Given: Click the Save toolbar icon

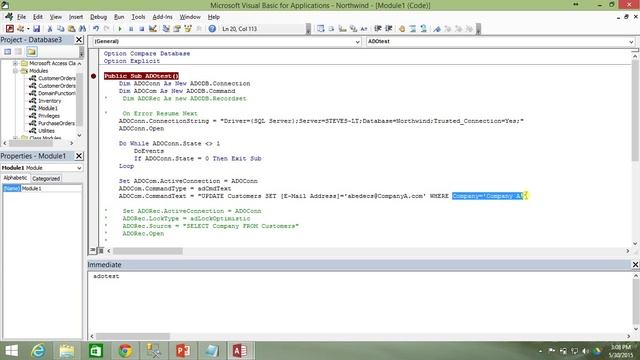Looking at the screenshot, I should pyautogui.click(x=36, y=29).
